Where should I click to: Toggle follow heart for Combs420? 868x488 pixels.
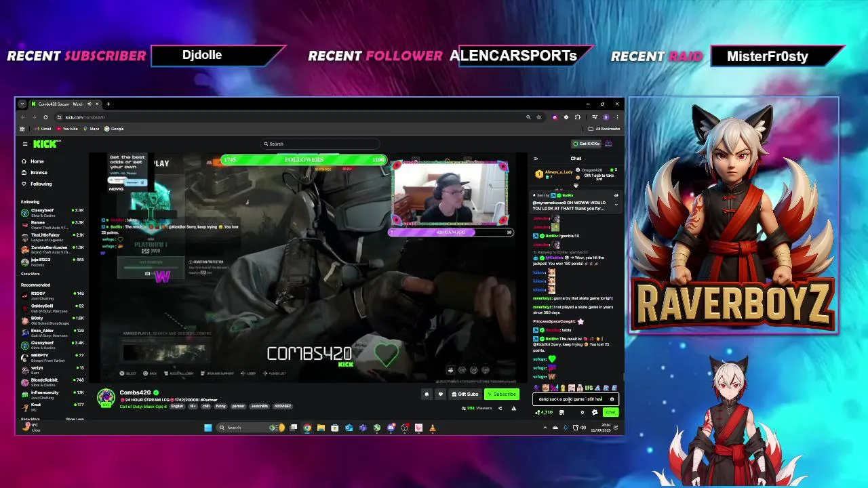click(x=440, y=394)
